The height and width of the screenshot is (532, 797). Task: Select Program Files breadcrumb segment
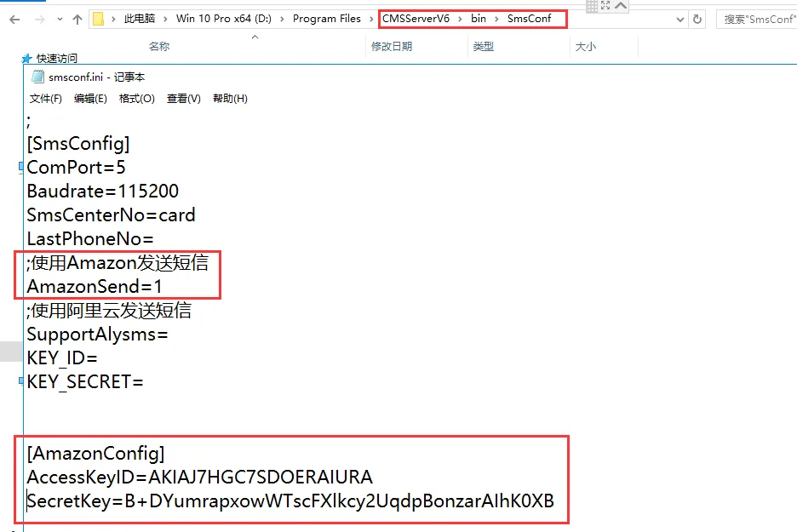pos(327,19)
